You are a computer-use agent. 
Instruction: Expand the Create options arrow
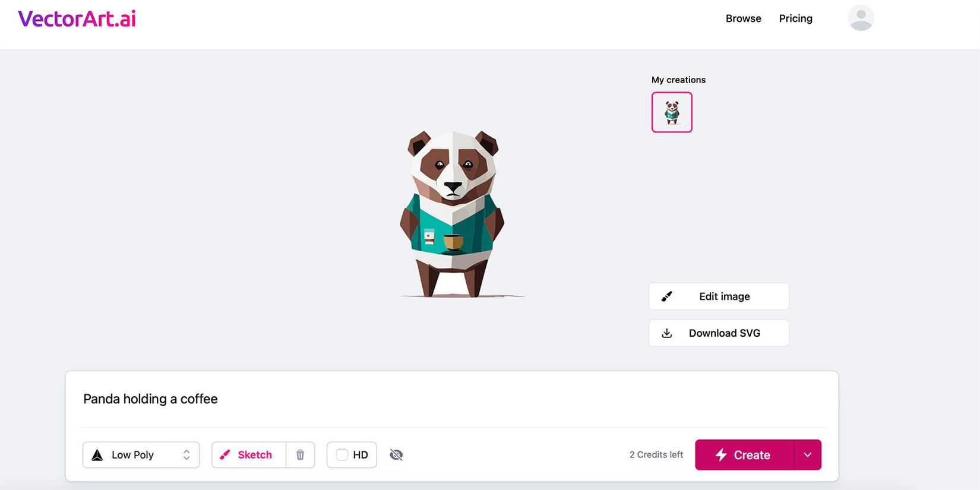click(808, 455)
